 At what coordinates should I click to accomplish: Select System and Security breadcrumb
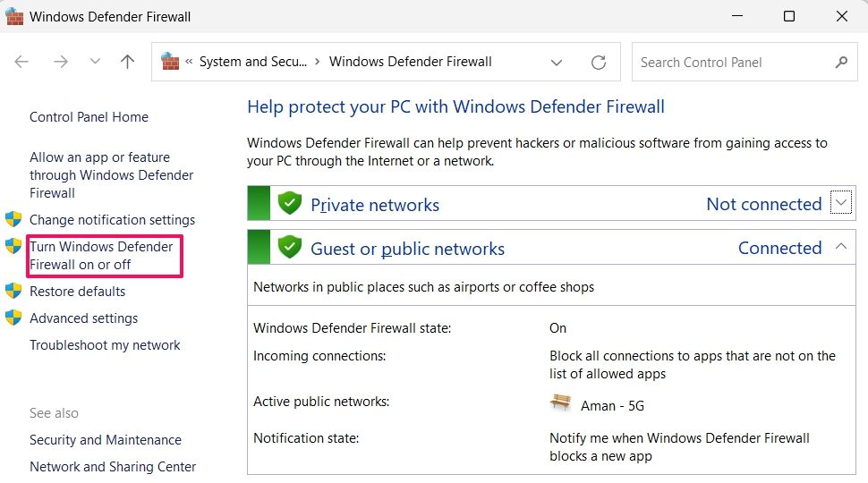pyautogui.click(x=252, y=62)
